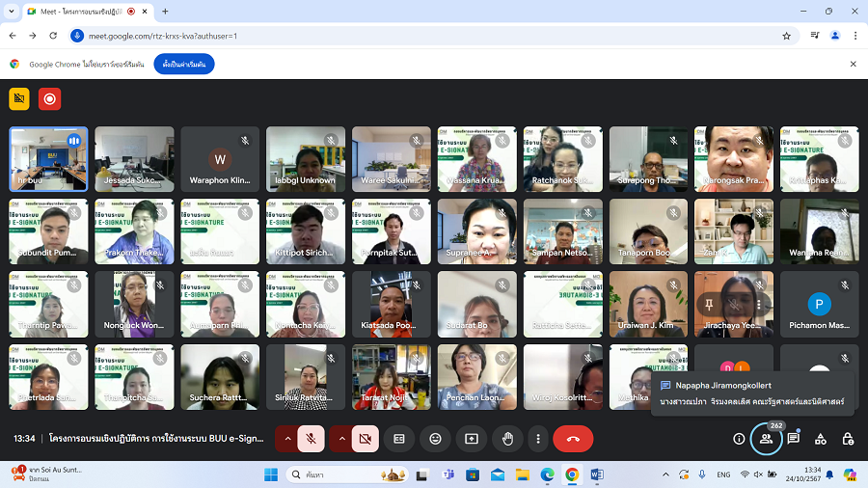Toggle closed captions in the meeting
This screenshot has height=488, width=868.
398,439
